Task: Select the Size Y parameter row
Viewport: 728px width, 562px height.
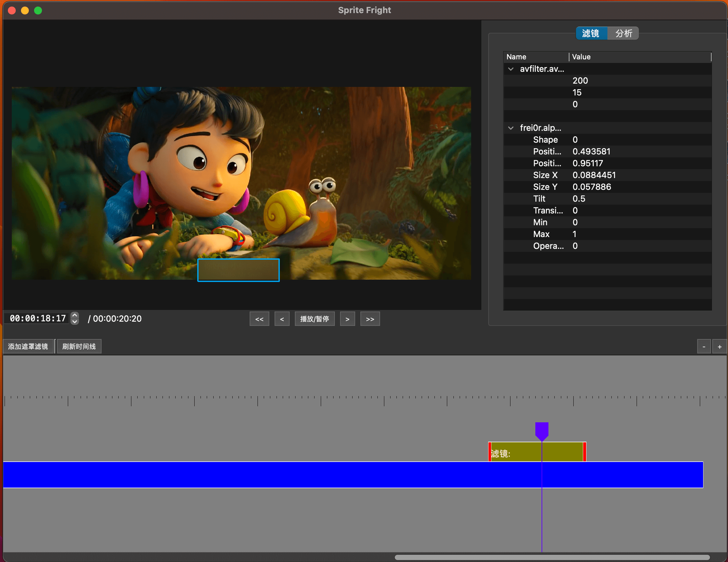Action: pos(608,187)
